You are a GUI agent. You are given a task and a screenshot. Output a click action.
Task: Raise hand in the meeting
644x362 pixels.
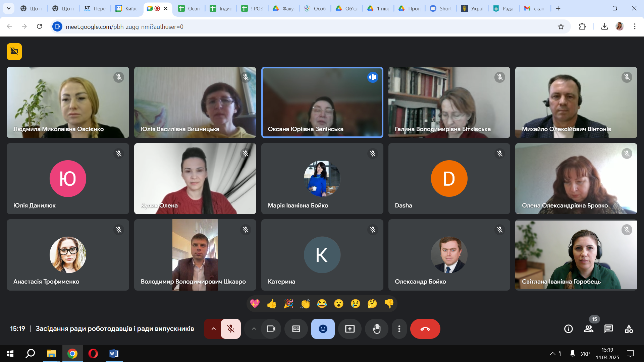376,329
